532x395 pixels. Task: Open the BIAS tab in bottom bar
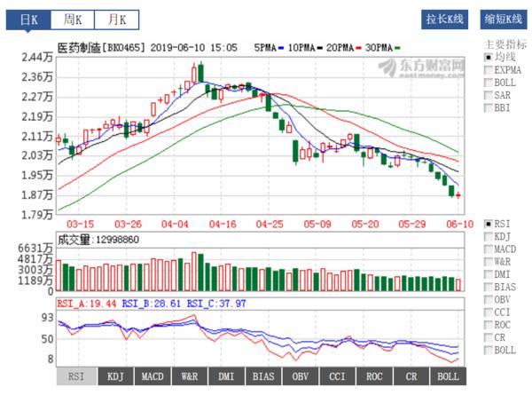[263, 376]
